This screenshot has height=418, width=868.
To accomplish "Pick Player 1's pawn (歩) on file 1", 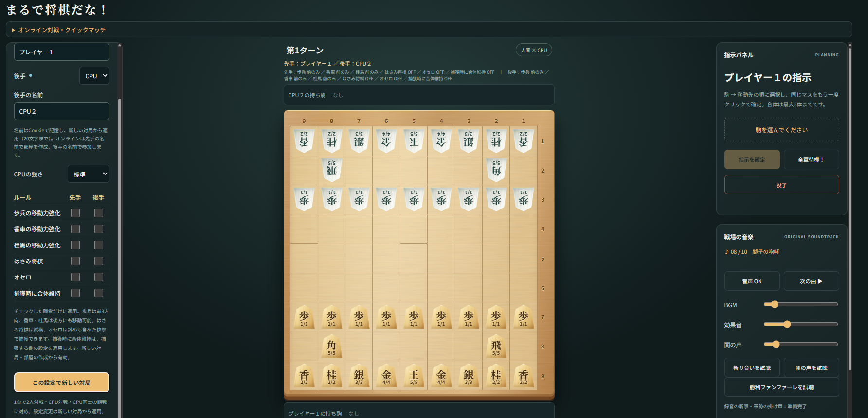I will point(524,317).
